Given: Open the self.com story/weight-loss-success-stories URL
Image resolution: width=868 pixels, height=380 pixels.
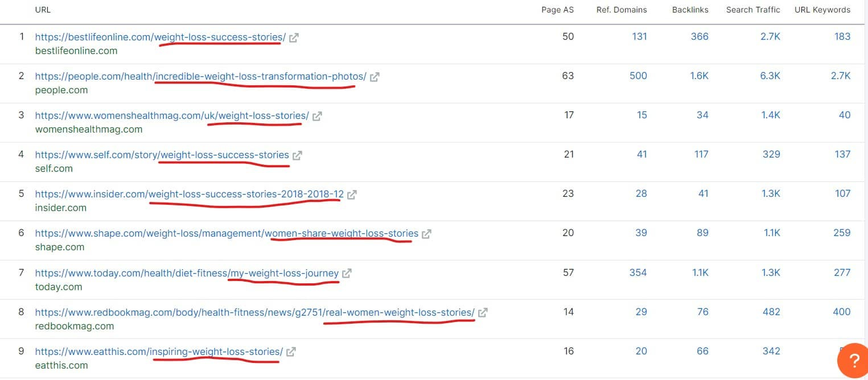Looking at the screenshot, I should pos(162,155).
